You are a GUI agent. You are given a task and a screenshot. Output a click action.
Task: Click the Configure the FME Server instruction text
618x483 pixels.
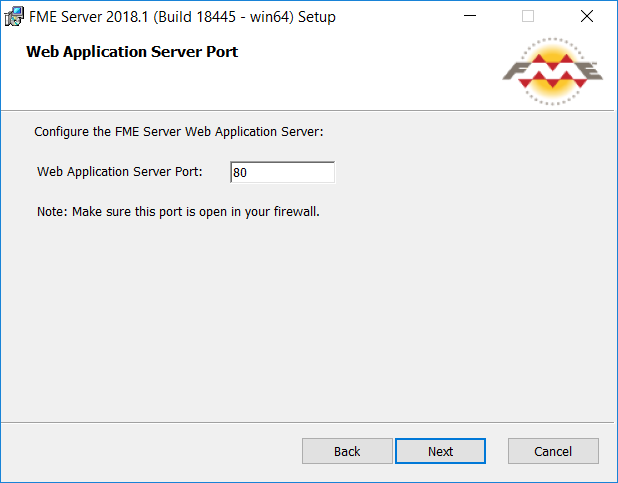point(179,132)
